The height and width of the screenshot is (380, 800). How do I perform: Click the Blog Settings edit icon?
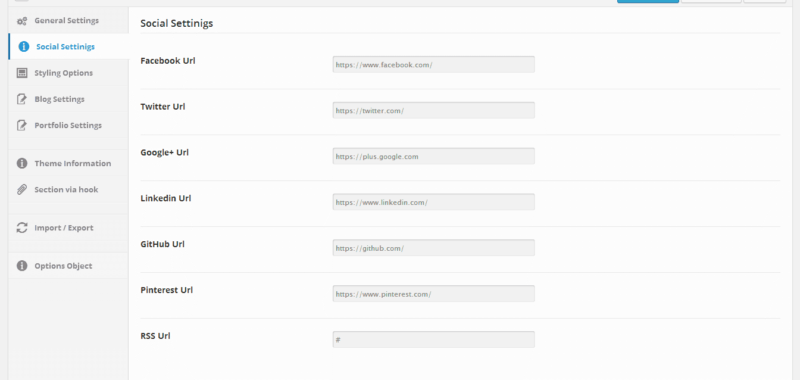pos(22,99)
